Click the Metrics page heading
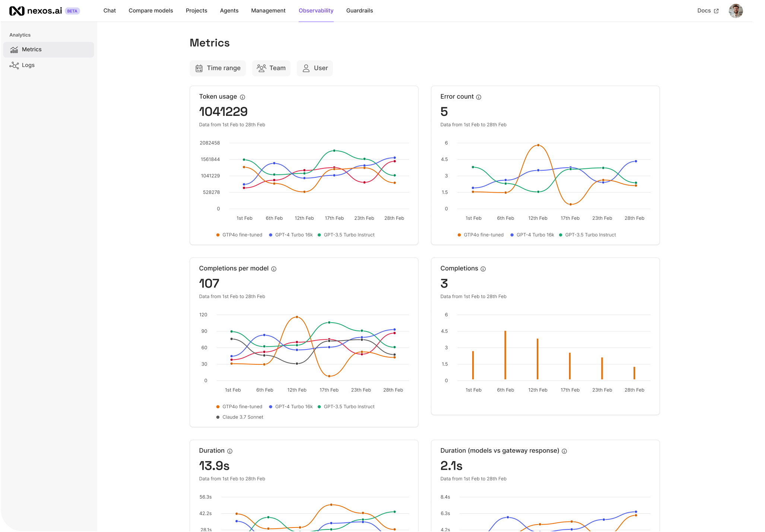This screenshot has height=532, width=765. click(210, 43)
